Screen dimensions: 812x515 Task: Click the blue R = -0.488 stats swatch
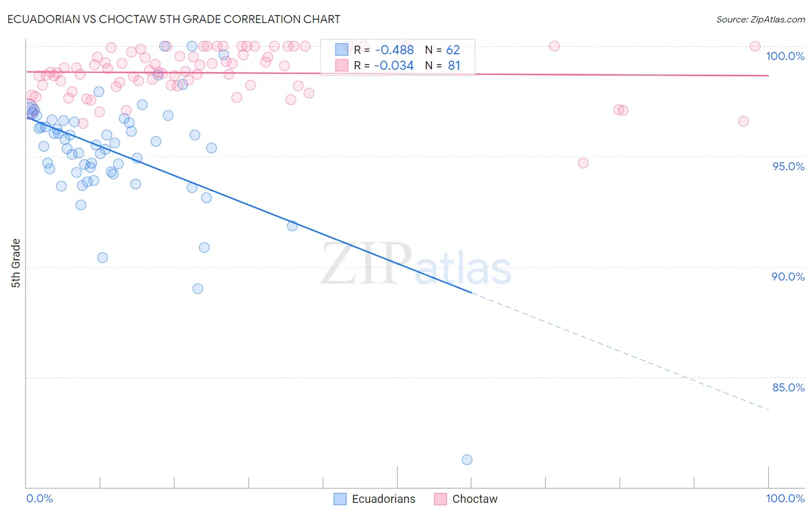(342, 50)
